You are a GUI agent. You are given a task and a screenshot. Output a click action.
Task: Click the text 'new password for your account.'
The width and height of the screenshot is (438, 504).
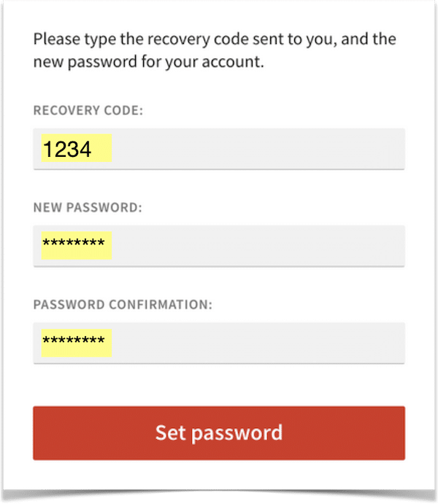[x=148, y=62]
